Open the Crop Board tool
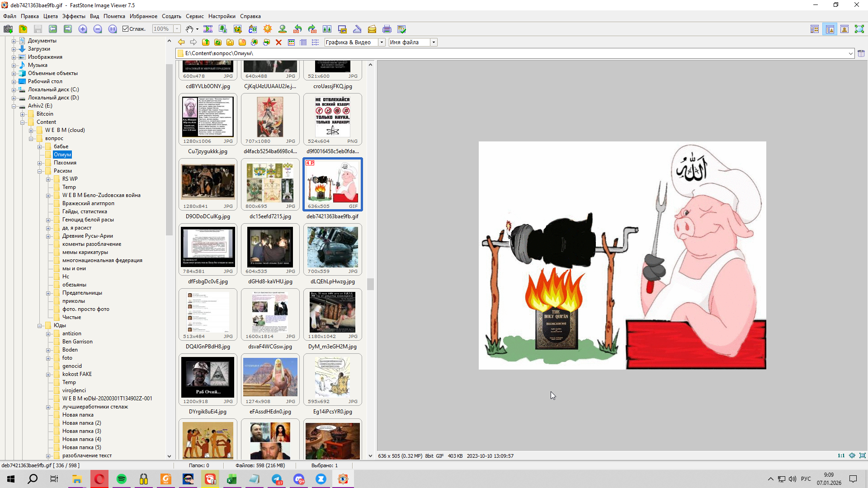Viewport: 868px width, 488px height. click(238, 29)
